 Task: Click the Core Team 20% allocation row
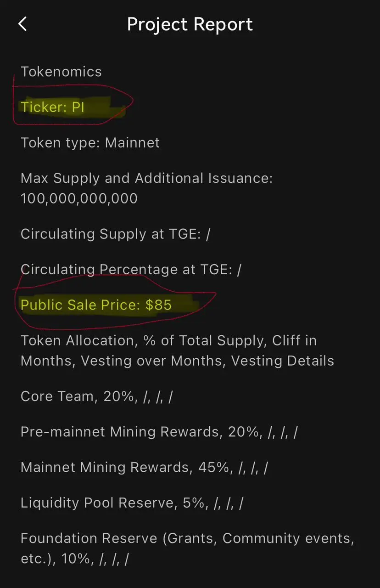(96, 396)
